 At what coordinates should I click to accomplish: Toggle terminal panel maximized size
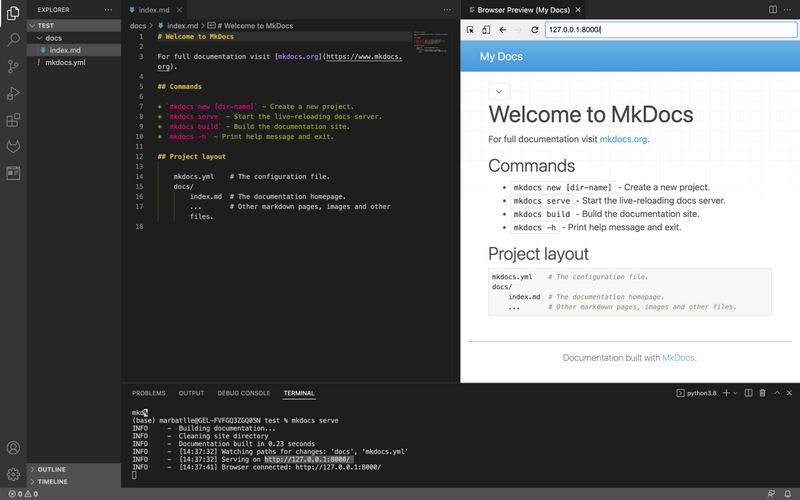tap(777, 393)
